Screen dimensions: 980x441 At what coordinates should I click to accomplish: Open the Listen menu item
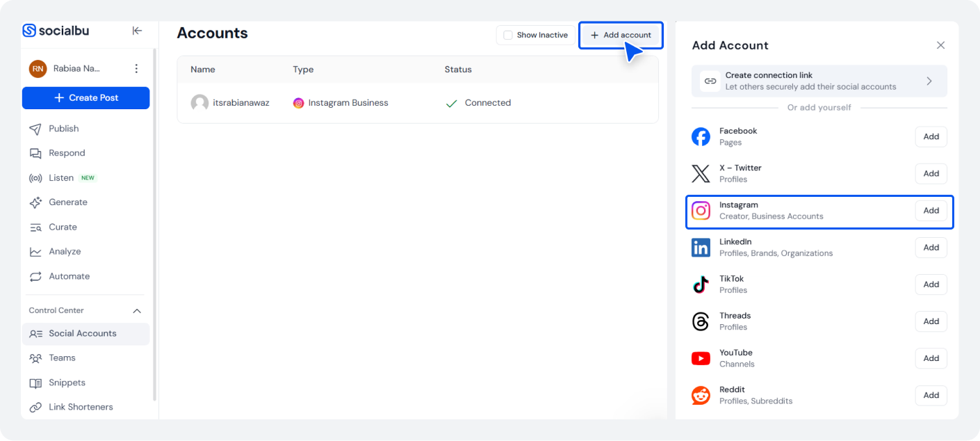coord(85,178)
